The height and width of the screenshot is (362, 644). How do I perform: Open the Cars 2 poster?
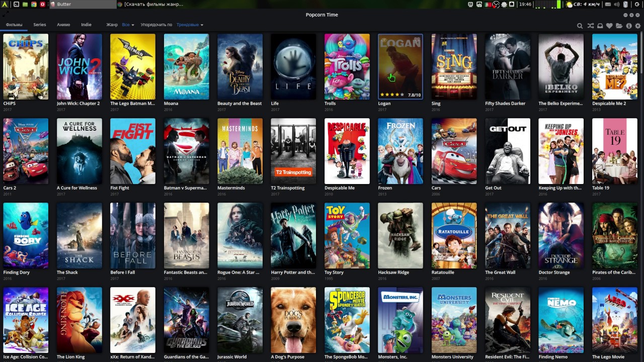(26, 151)
